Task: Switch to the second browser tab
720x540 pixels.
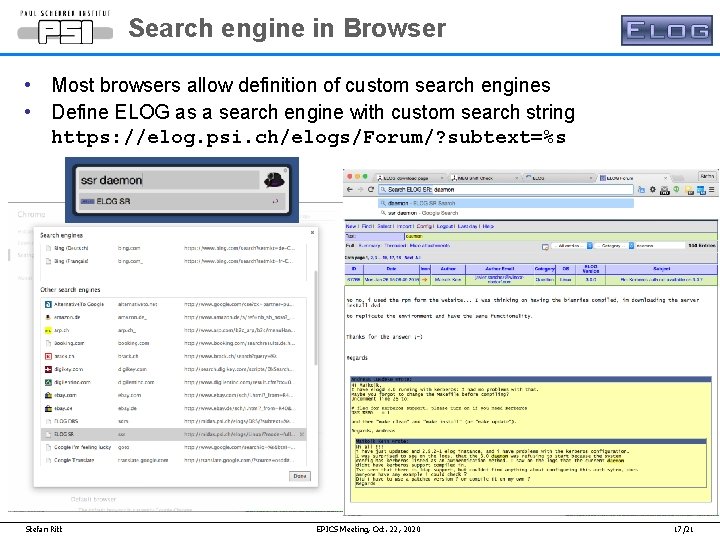Action: click(485, 178)
